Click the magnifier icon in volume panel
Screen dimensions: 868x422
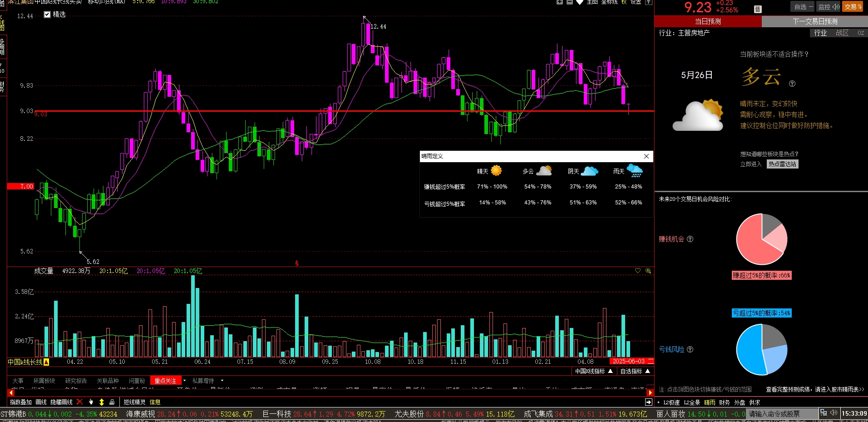(x=648, y=271)
